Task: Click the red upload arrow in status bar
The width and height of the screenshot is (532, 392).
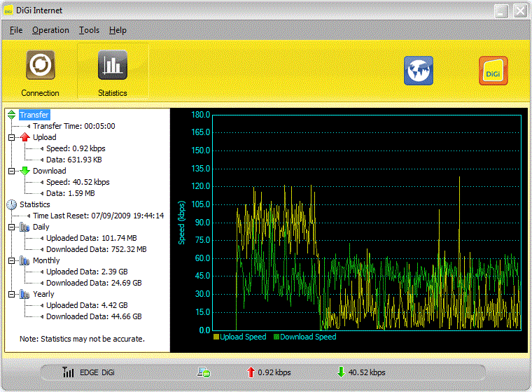Action: click(x=251, y=372)
